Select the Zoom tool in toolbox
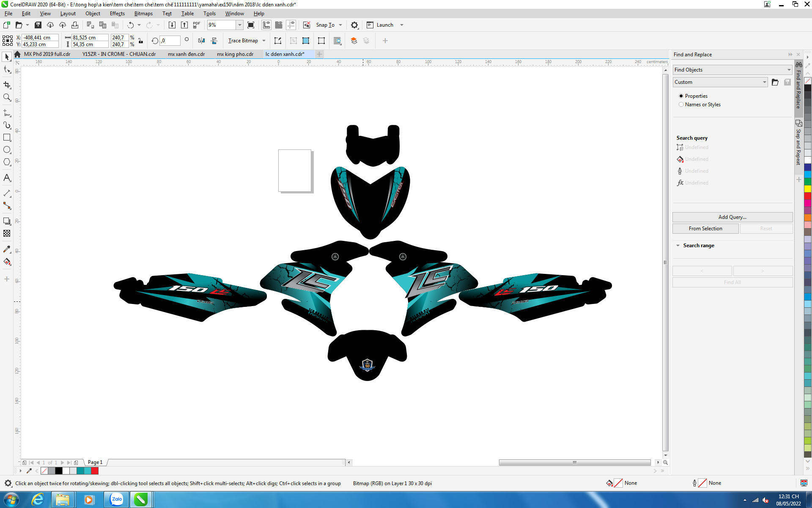 (7, 97)
